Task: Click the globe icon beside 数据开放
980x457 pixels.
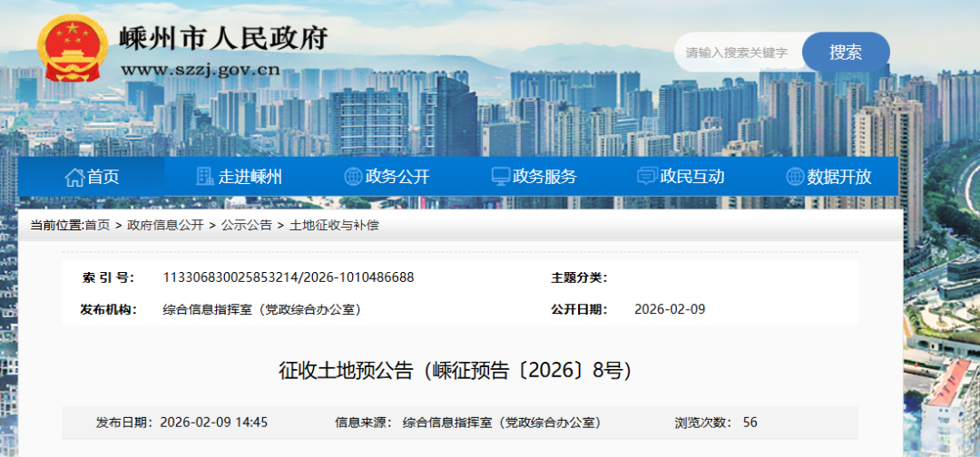Action: 795,177
